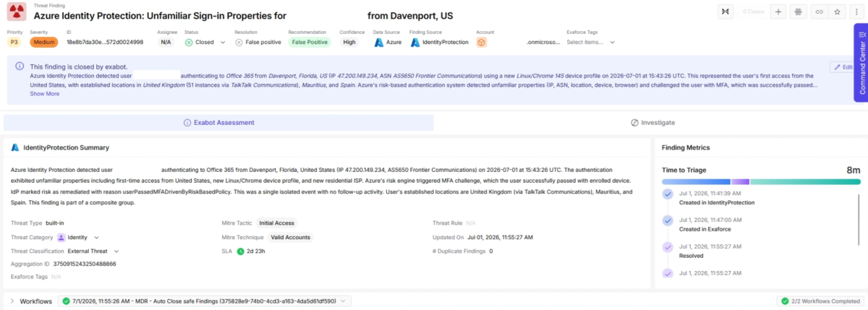Click the .onmicroso... account name
The image size is (868, 310).
tap(543, 43)
